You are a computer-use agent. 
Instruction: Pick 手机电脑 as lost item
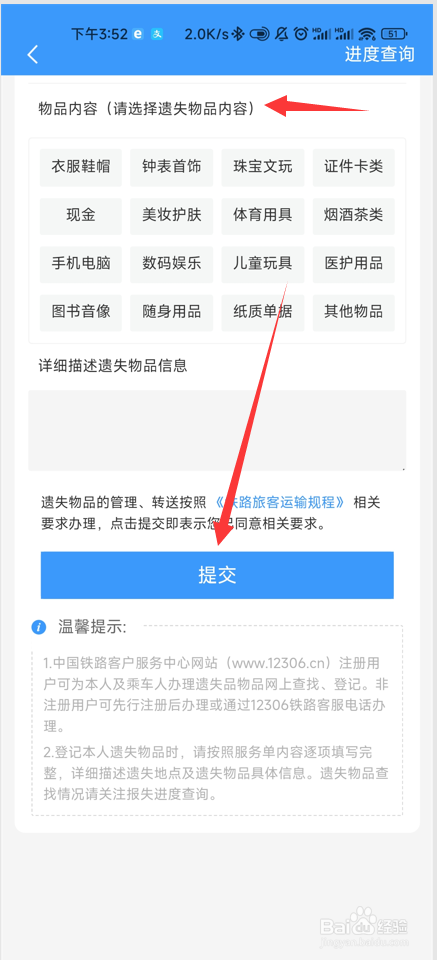click(81, 264)
